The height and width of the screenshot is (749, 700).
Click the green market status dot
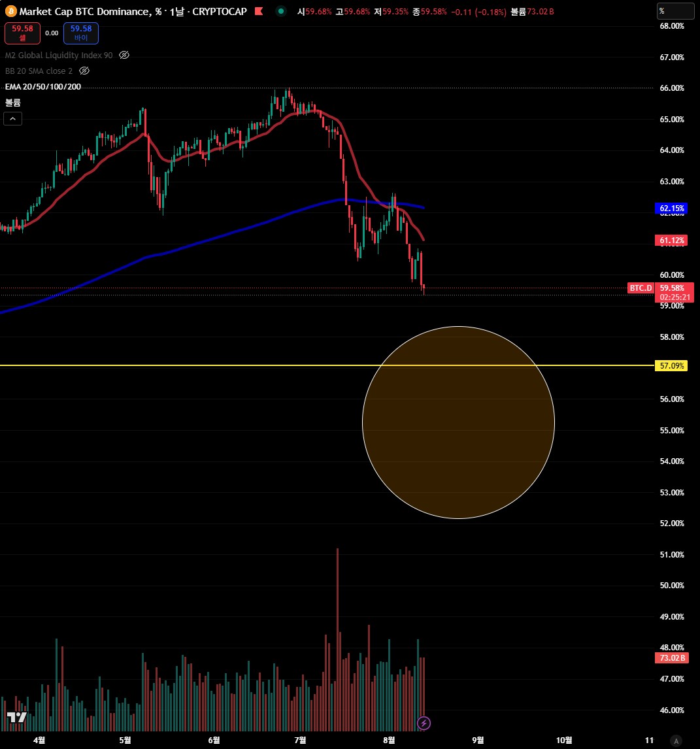(281, 11)
